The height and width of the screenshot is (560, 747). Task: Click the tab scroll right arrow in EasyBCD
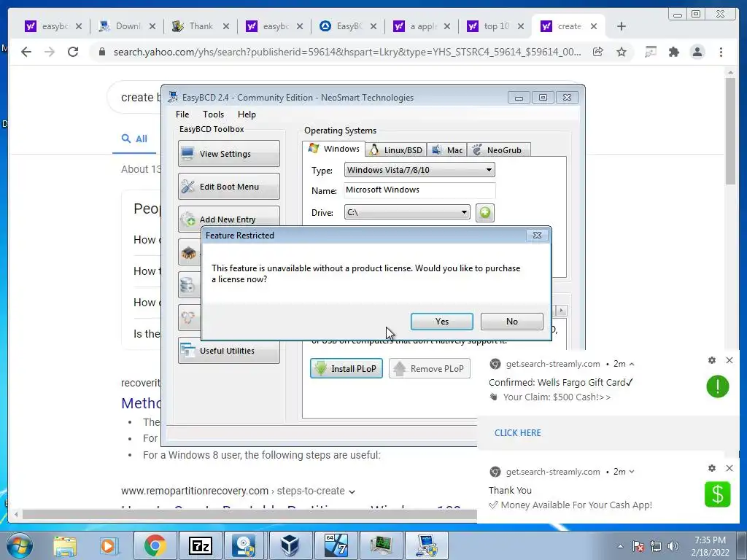[x=561, y=311]
